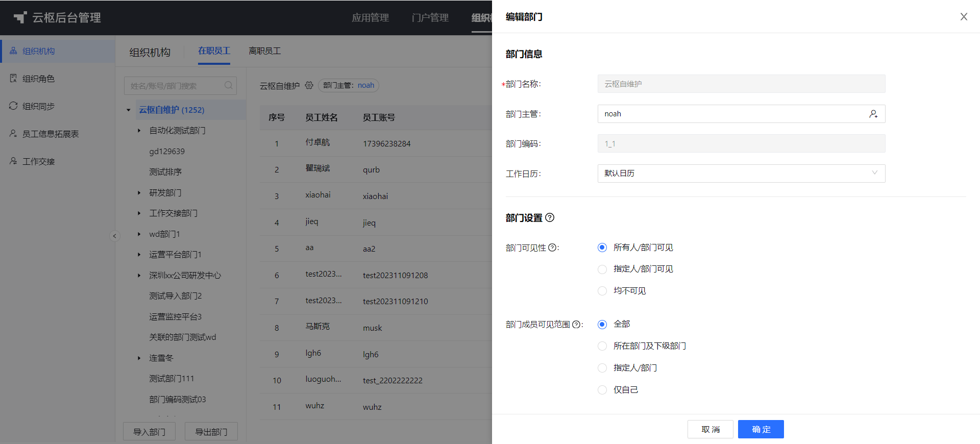Image resolution: width=980 pixels, height=444 pixels.
Task: Click employee name xiaohai in row 3
Action: point(318,195)
